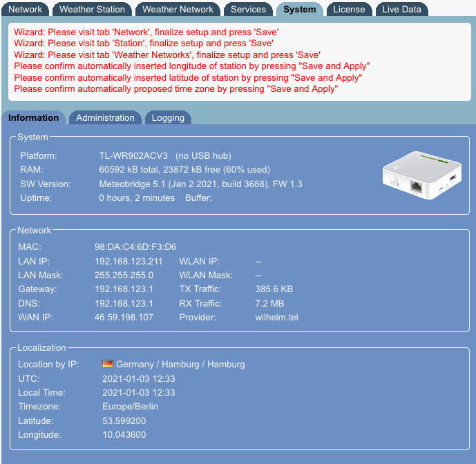Image resolution: width=476 pixels, height=464 pixels.
Task: Click platform value TL-WR902ACV3
Action: pyautogui.click(x=133, y=155)
